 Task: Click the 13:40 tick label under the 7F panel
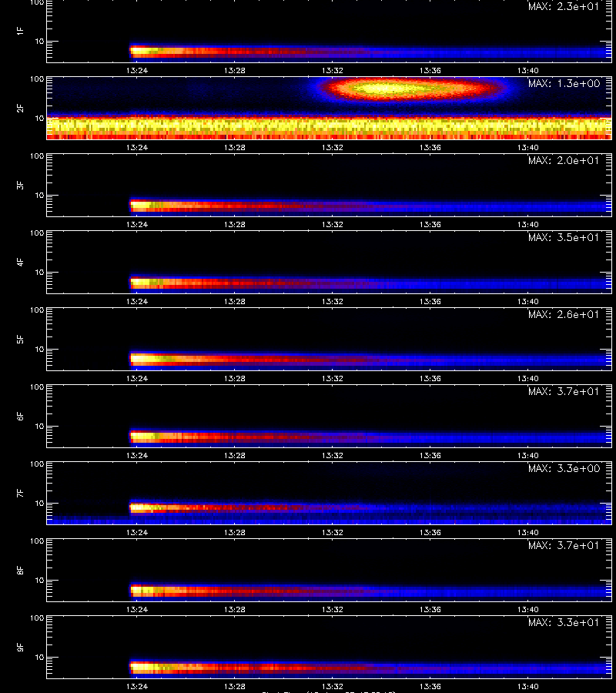point(527,532)
